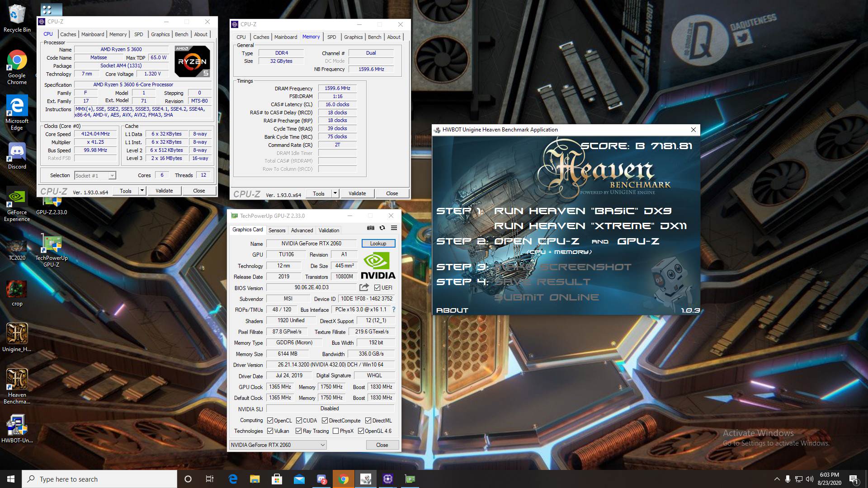The image size is (868, 488).
Task: Open GPU-Z hamburger menu
Action: pyautogui.click(x=394, y=228)
